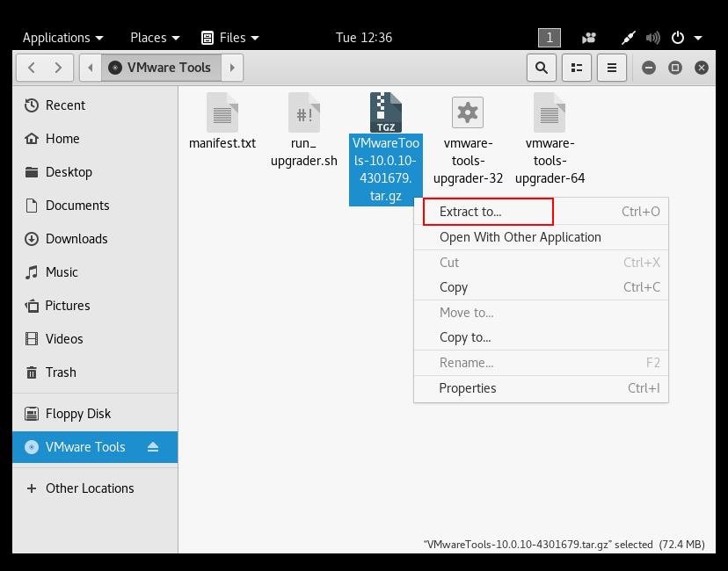The width and height of the screenshot is (728, 571).
Task: Click workspace indicator 1 in top bar
Action: 550,38
